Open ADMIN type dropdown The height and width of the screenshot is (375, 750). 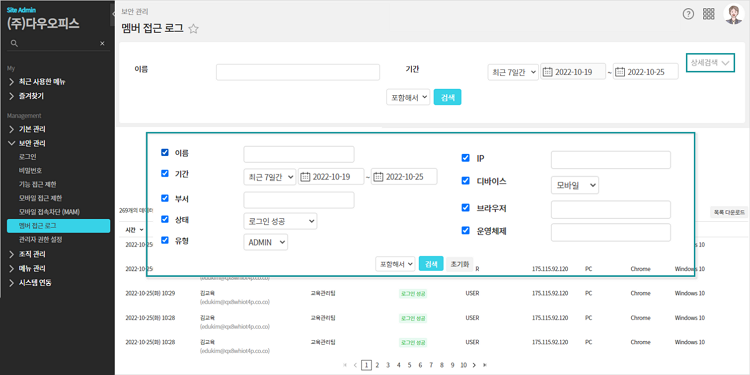point(265,242)
